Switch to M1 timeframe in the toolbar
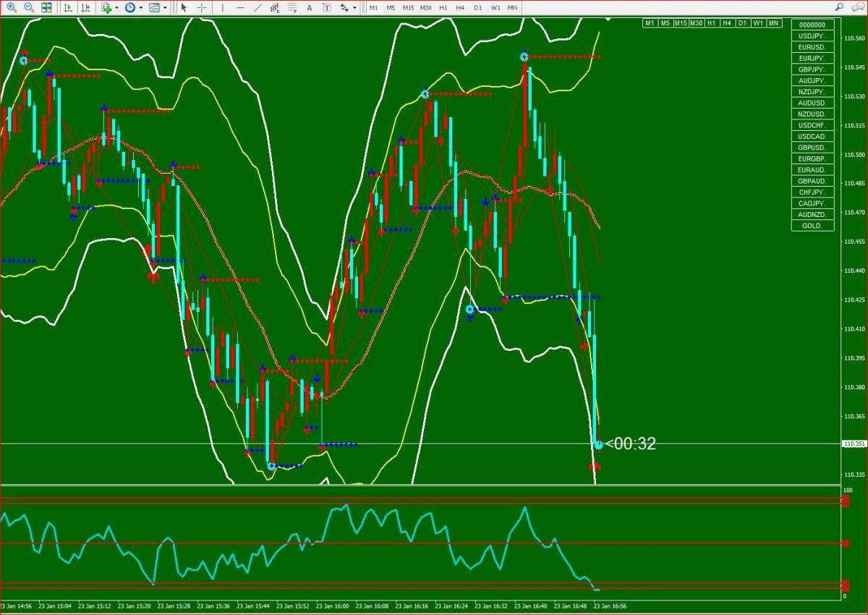 pos(373,7)
